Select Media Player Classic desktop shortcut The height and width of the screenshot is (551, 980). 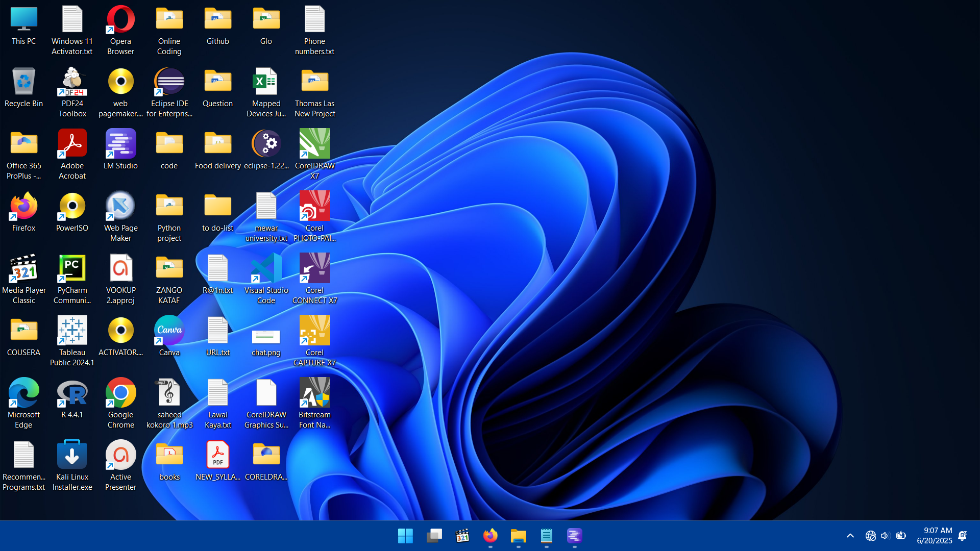point(24,280)
